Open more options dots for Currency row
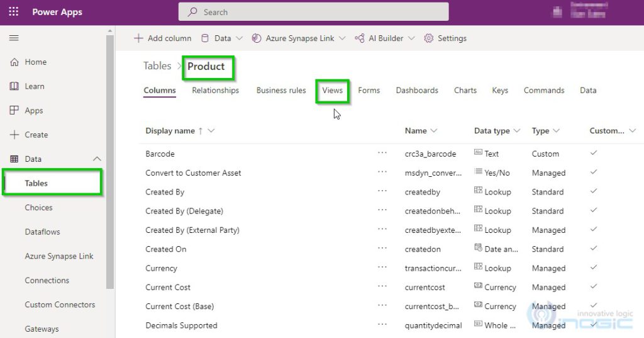The image size is (644, 338). click(382, 268)
